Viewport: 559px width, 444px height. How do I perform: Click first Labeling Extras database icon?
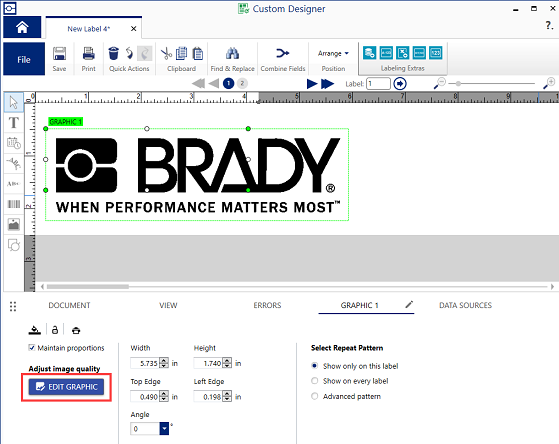(369, 53)
